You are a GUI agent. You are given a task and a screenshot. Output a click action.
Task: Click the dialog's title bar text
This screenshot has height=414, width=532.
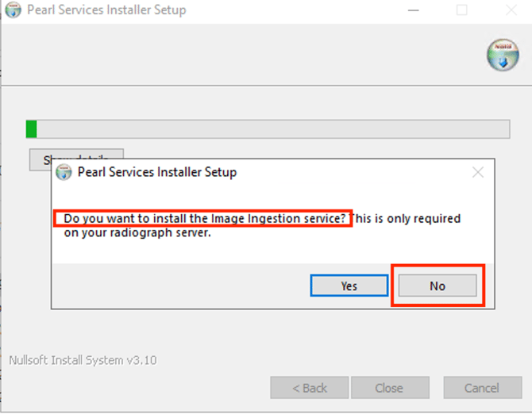156,171
